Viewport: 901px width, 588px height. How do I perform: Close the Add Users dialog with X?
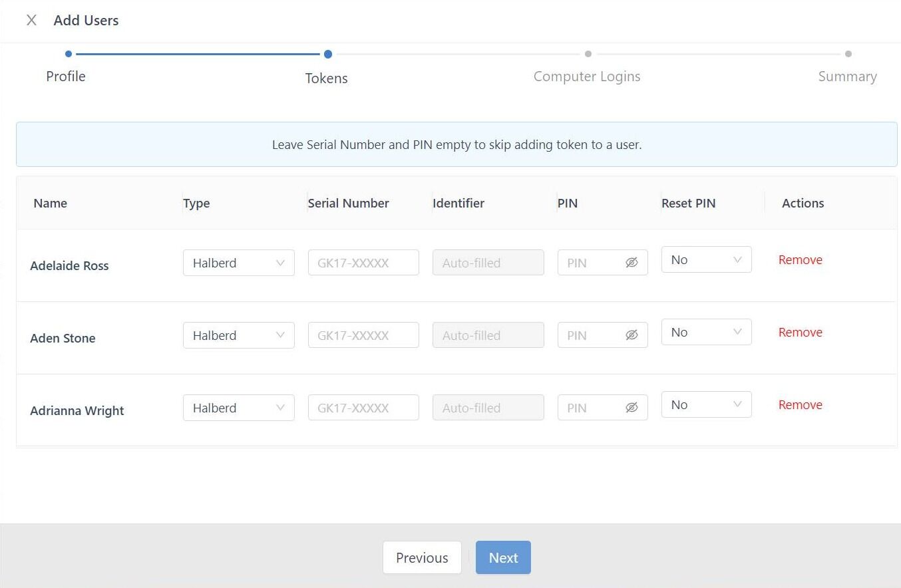click(31, 21)
